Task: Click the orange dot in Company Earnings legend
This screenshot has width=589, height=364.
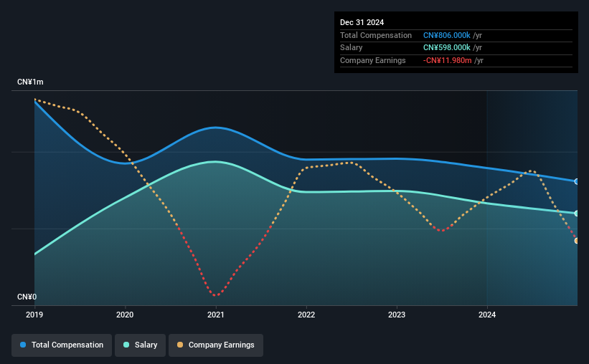Action: pyautogui.click(x=180, y=345)
